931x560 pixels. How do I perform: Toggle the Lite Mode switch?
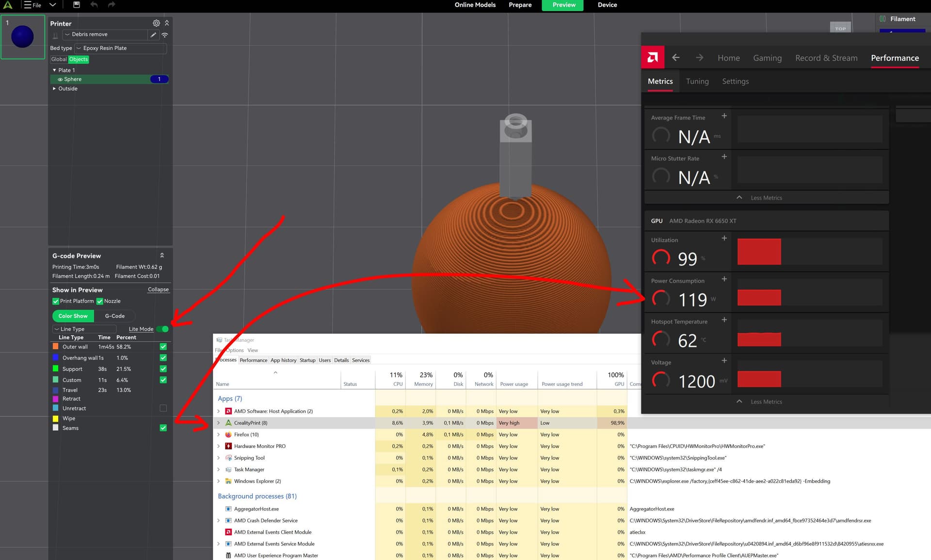163,329
